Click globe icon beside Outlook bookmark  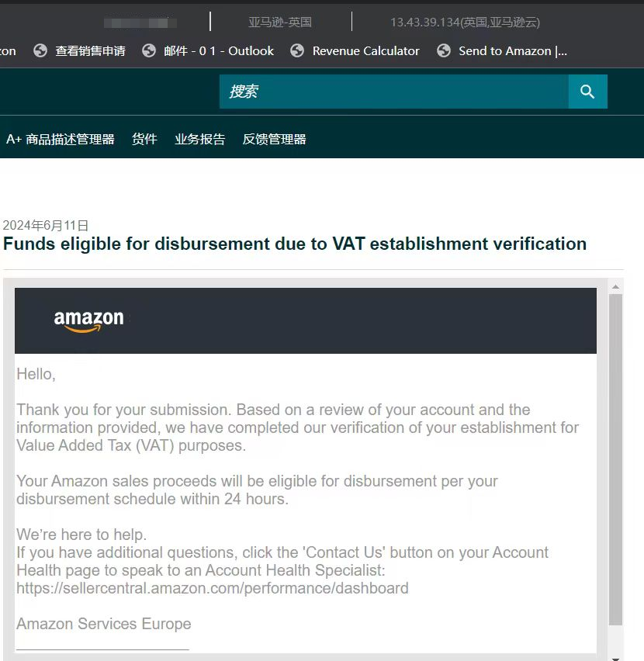pyautogui.click(x=149, y=50)
